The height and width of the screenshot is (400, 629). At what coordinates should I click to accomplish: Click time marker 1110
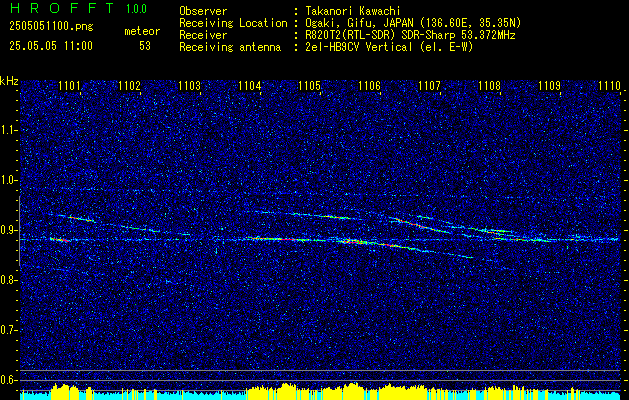609,86
